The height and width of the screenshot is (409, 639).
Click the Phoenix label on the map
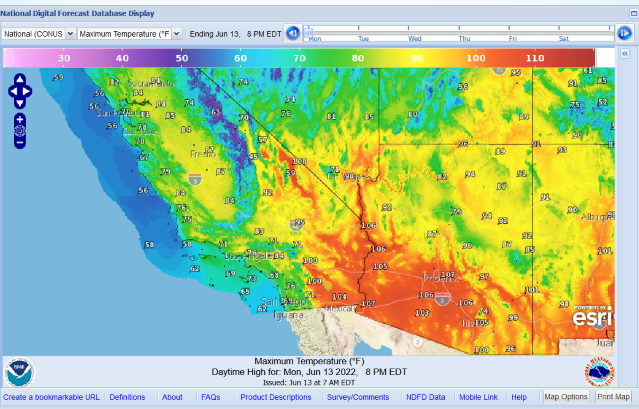pyautogui.click(x=440, y=279)
